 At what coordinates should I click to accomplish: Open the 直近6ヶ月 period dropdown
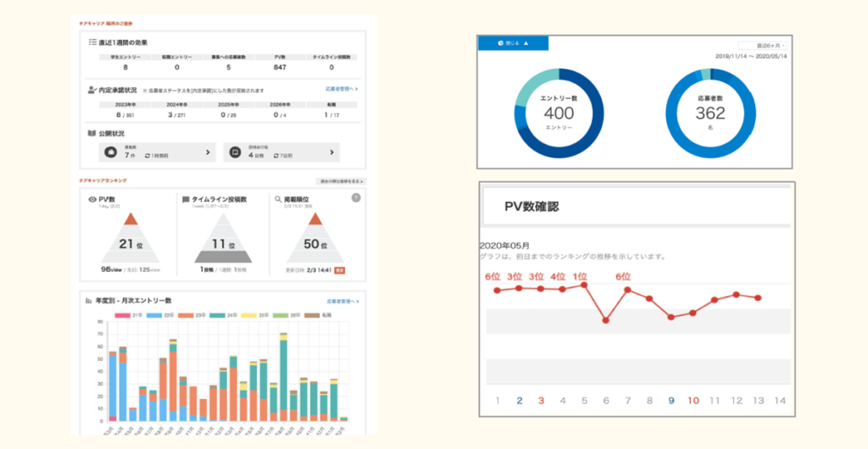(x=761, y=45)
